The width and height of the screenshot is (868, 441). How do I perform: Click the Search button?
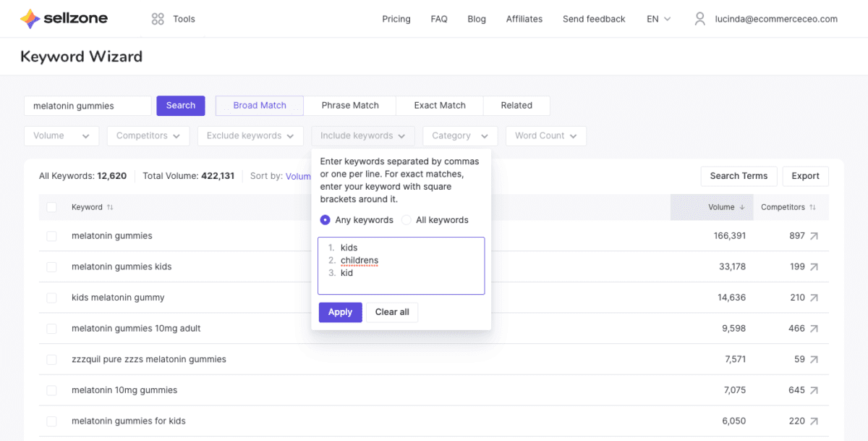[x=181, y=106]
